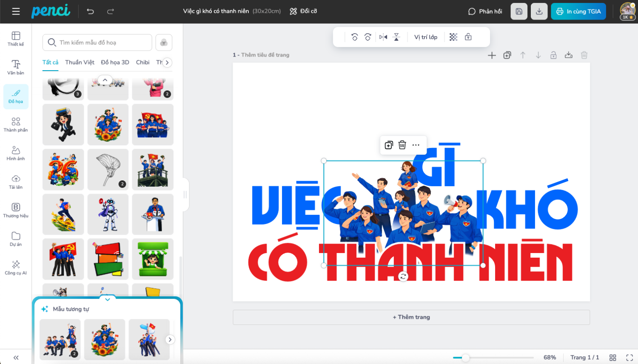Toggle the page lock icon
Viewport: 638px width, 364px height.
point(553,55)
